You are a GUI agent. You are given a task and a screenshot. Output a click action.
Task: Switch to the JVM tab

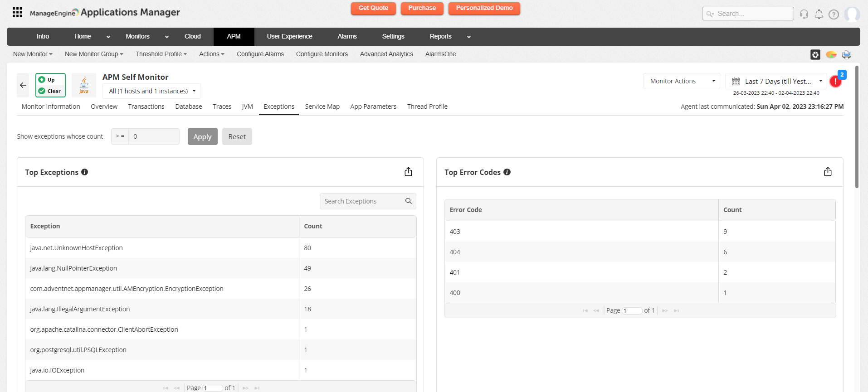247,106
